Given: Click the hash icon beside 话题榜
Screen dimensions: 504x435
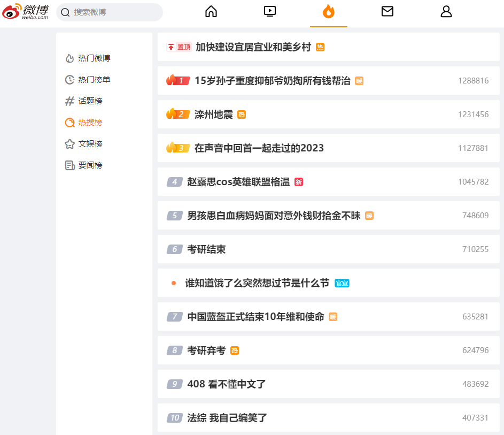Looking at the screenshot, I should click(70, 101).
